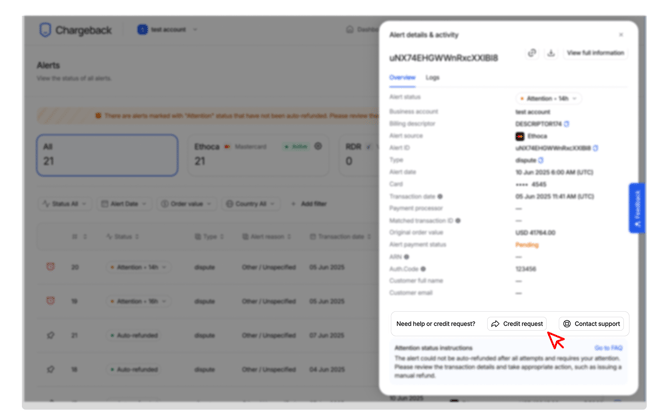Click Auto-refunded status on row 18
Image resolution: width=670 pixels, height=418 pixels.
[134, 370]
